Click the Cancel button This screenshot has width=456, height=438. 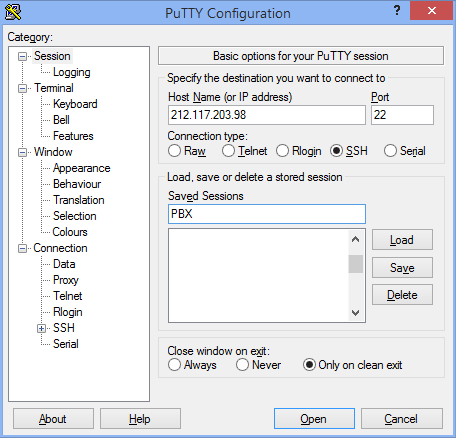[x=402, y=419]
